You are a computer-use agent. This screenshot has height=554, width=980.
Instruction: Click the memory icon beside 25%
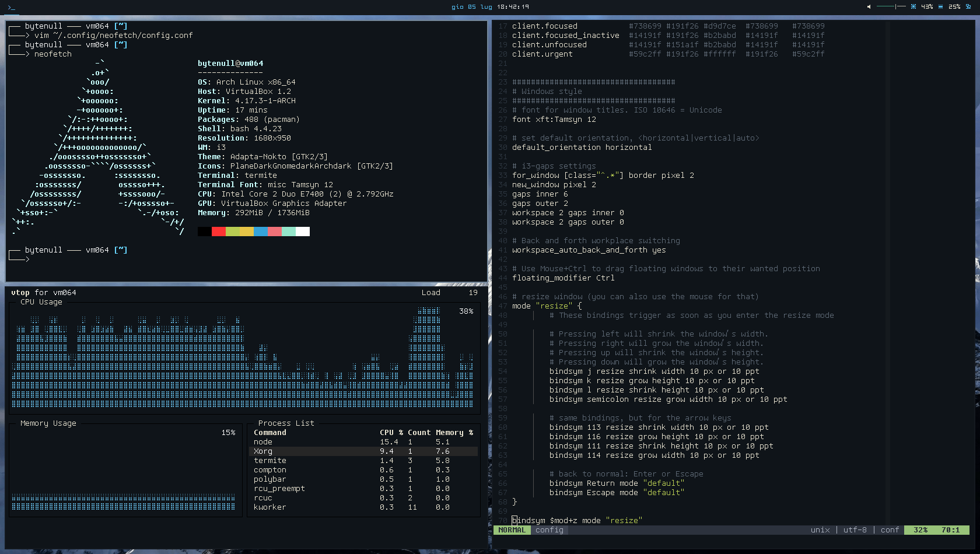click(940, 7)
